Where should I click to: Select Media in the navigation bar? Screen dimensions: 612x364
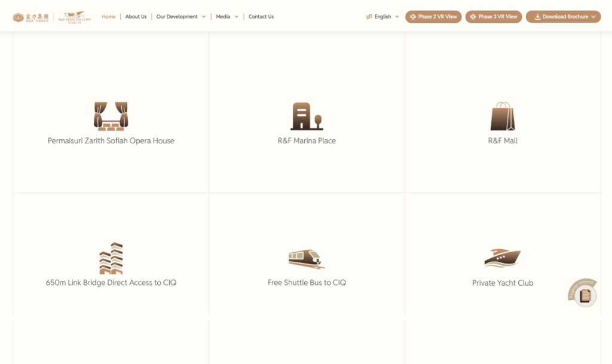pyautogui.click(x=223, y=16)
